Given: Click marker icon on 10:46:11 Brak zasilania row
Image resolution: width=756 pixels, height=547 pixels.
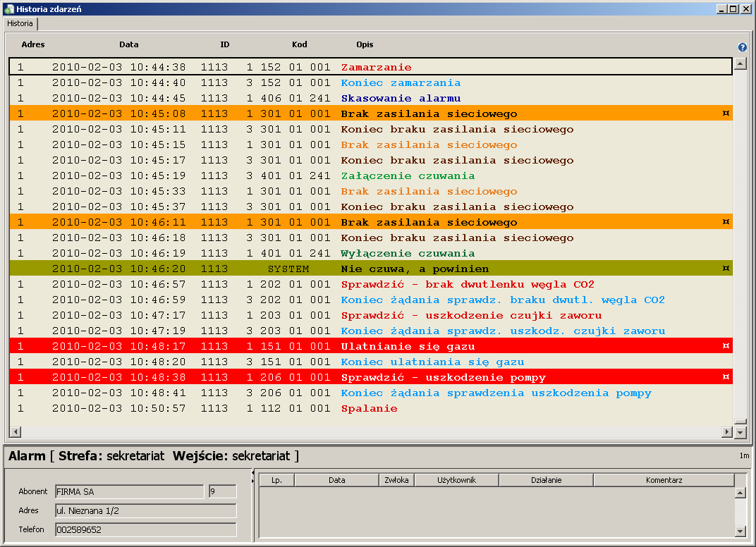Looking at the screenshot, I should tap(726, 222).
